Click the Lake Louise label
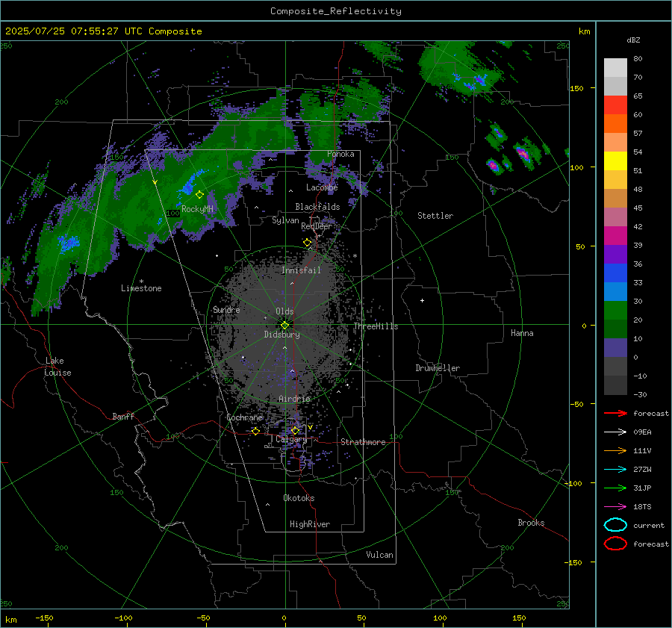 click(x=58, y=367)
